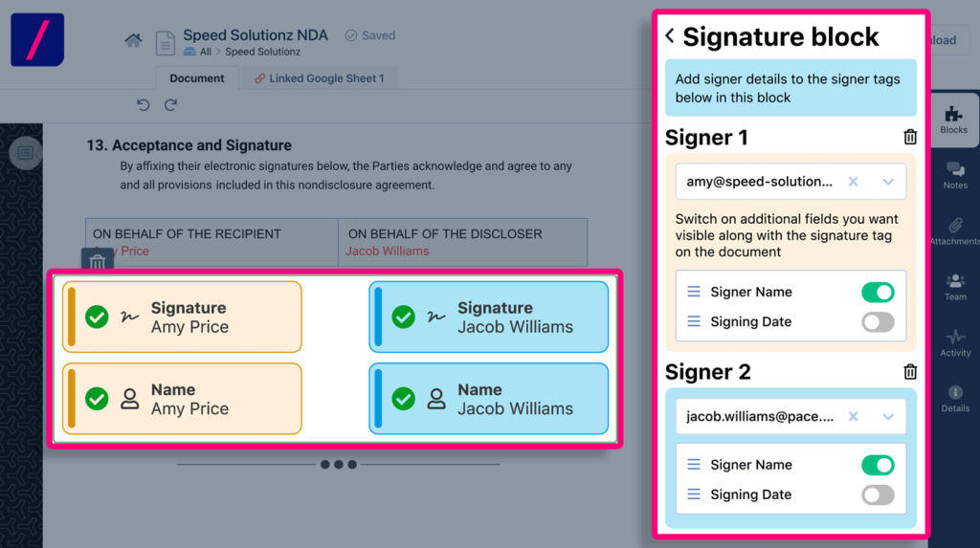
Task: Show the Activity panel icon
Action: click(955, 342)
